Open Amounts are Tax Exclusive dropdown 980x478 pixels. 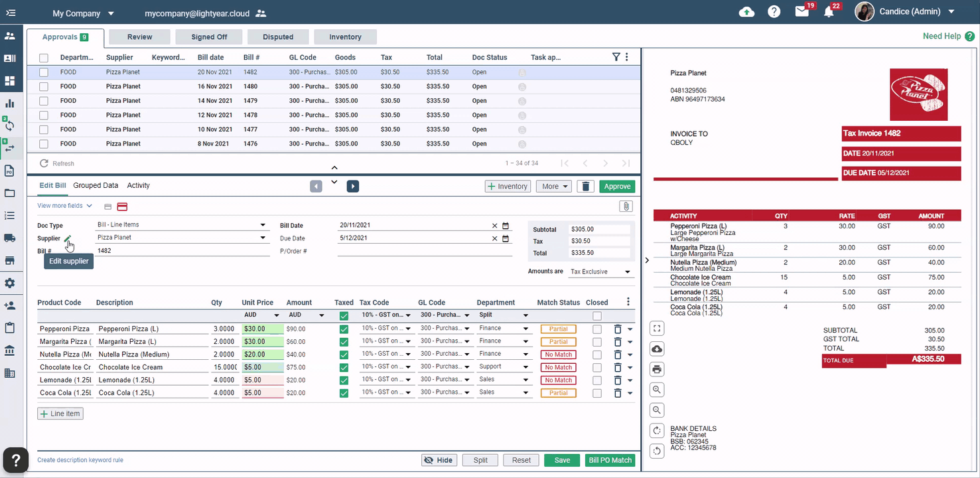(x=600, y=272)
